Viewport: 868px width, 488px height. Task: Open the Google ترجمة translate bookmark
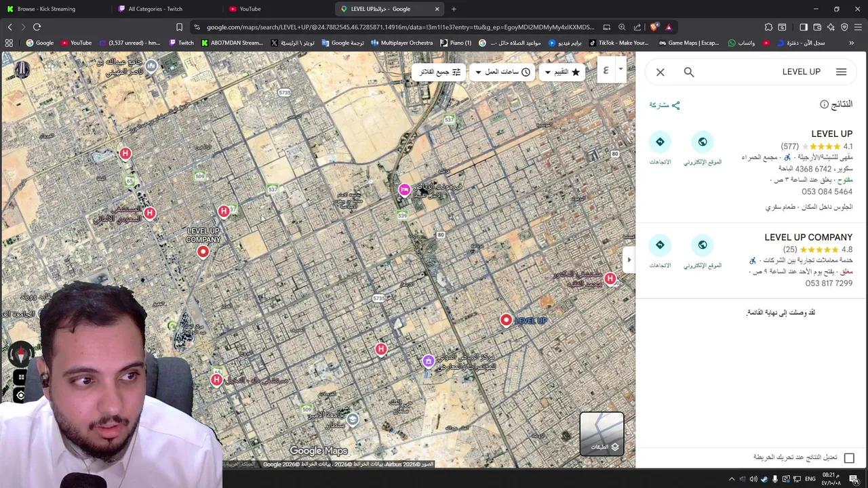(x=343, y=43)
